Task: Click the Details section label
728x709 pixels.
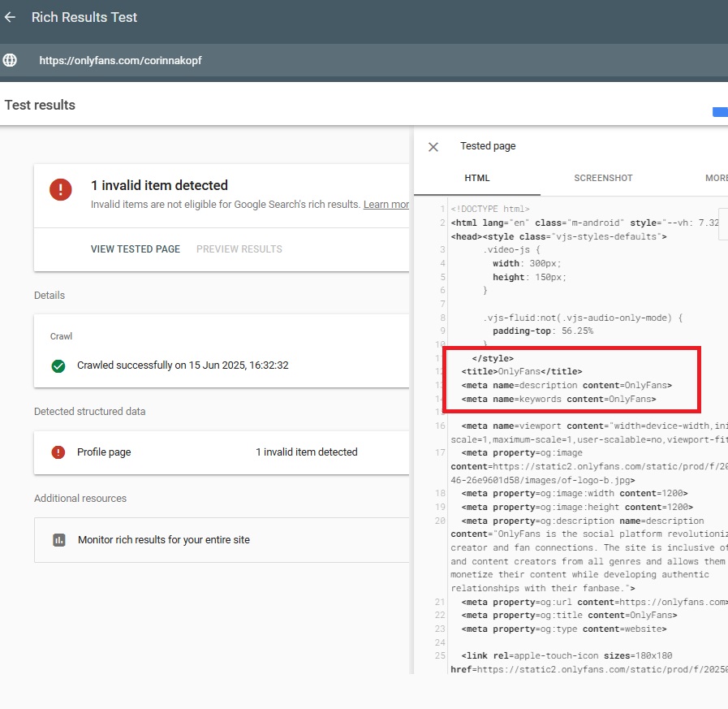Action: point(50,296)
